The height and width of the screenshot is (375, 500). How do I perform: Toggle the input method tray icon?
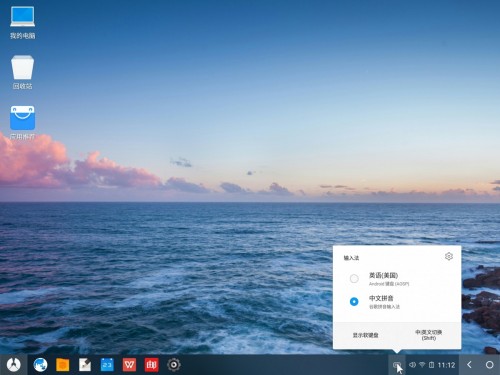(x=397, y=365)
